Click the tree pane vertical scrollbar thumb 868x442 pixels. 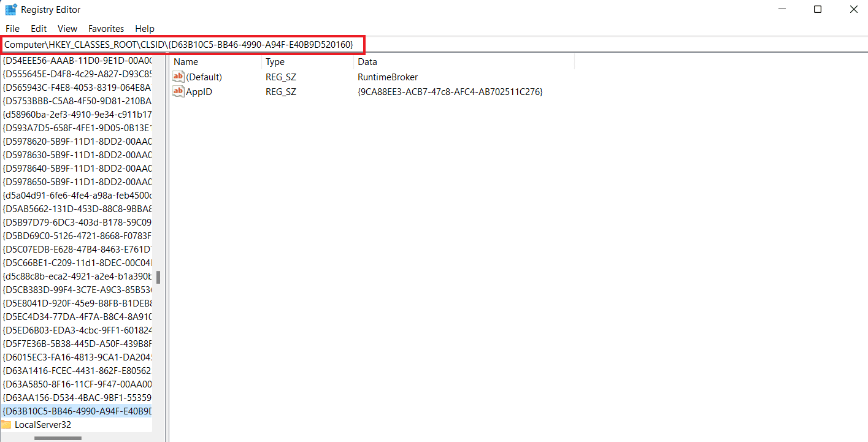pos(158,277)
